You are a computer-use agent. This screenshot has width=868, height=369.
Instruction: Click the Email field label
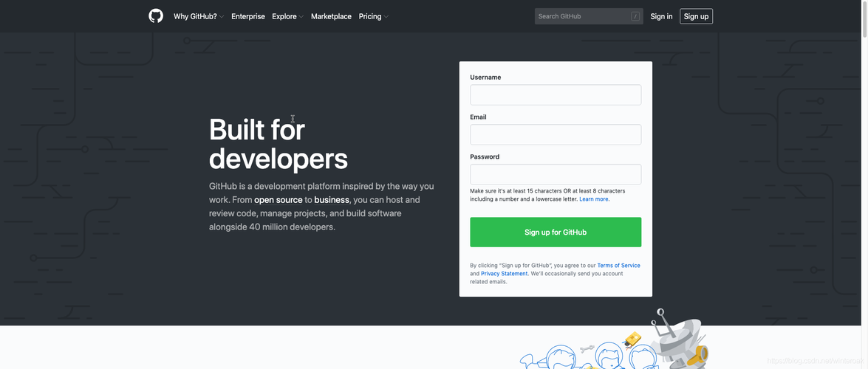click(478, 117)
